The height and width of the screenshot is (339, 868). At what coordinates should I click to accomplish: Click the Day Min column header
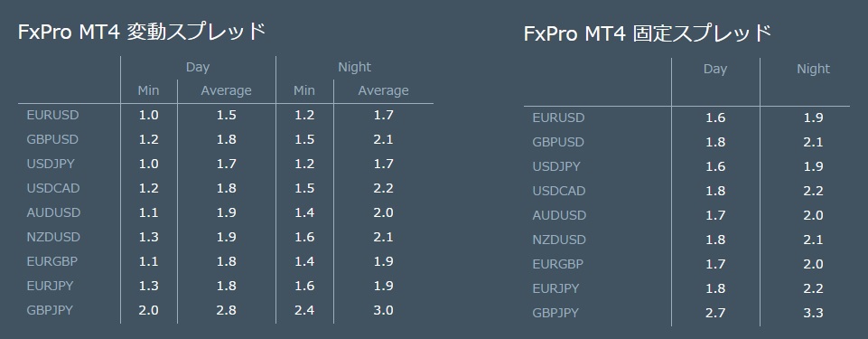[148, 90]
